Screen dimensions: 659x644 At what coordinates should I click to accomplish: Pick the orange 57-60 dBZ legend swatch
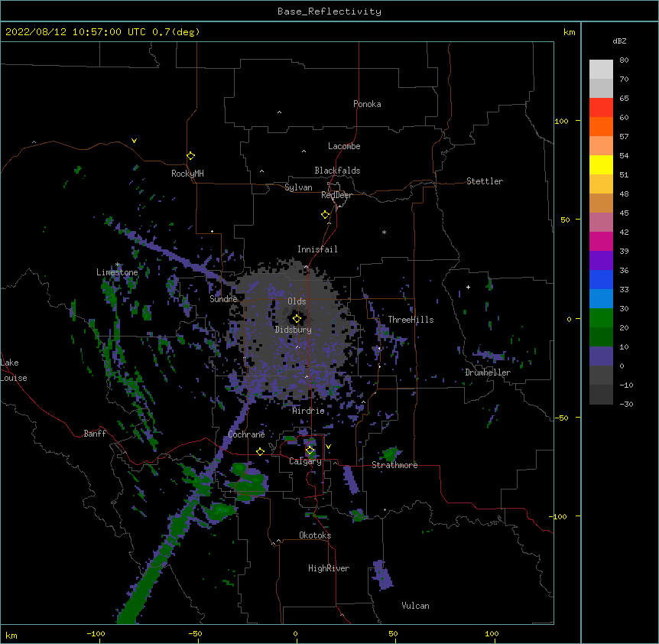click(x=601, y=126)
